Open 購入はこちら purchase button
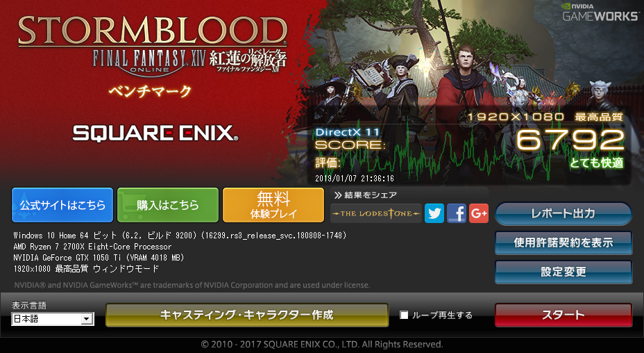The image size is (644, 353). (167, 205)
